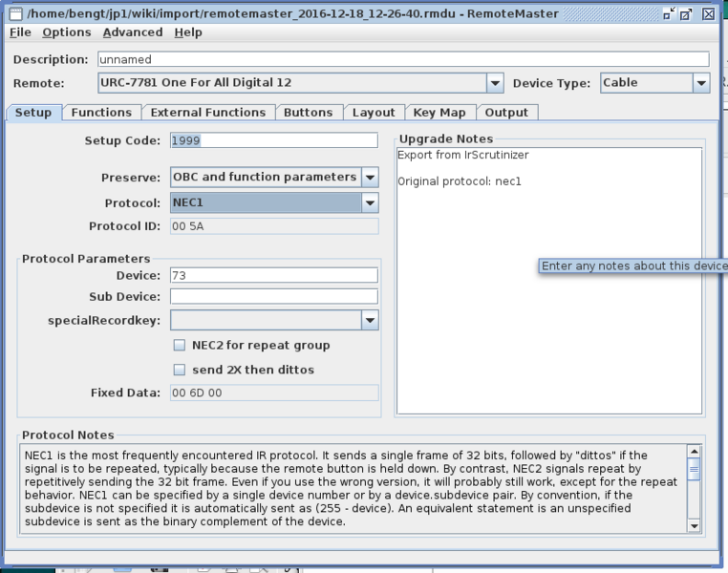Click the Description text field

403,59
